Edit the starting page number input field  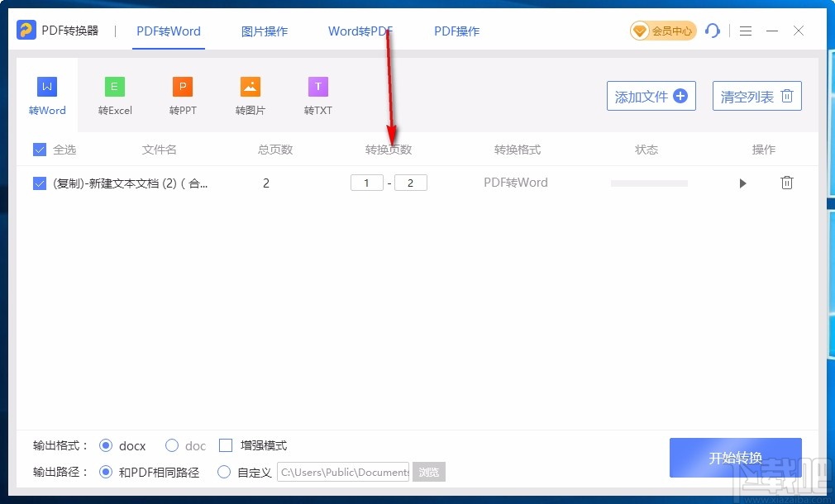click(367, 183)
